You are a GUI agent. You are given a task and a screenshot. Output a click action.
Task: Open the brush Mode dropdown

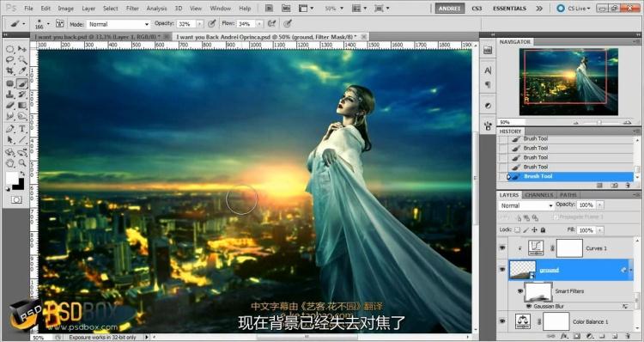pyautogui.click(x=118, y=24)
